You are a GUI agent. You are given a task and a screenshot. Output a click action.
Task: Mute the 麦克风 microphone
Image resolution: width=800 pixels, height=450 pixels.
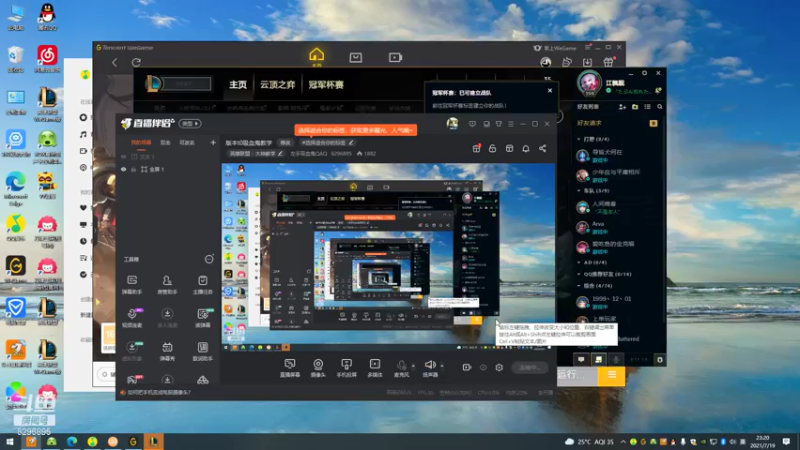pyautogui.click(x=402, y=368)
